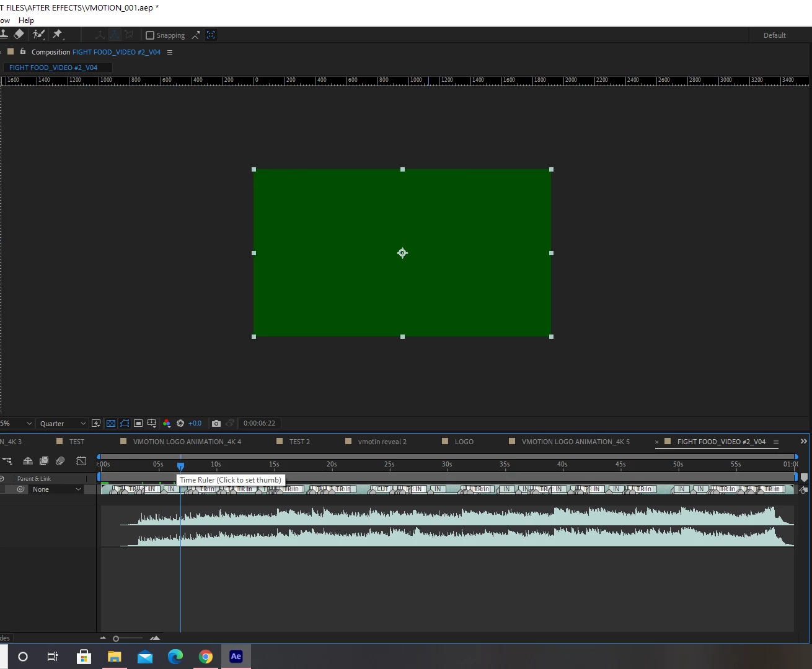Click the timeline zoom slider handle
Image resolution: width=812 pixels, height=669 pixels.
[x=116, y=639]
